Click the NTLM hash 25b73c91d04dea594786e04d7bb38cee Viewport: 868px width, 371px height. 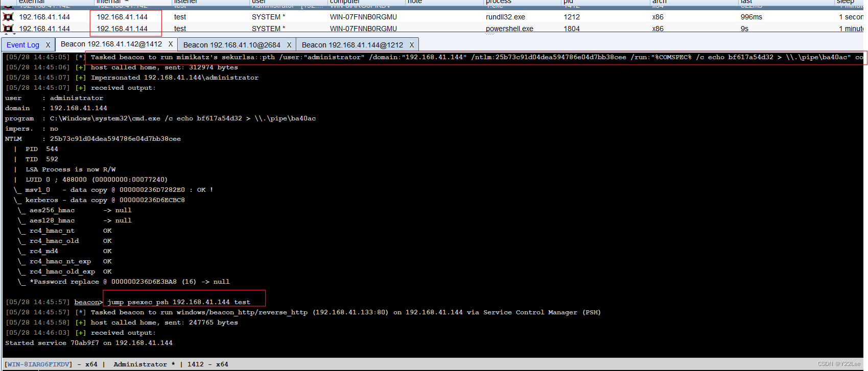tap(115, 139)
